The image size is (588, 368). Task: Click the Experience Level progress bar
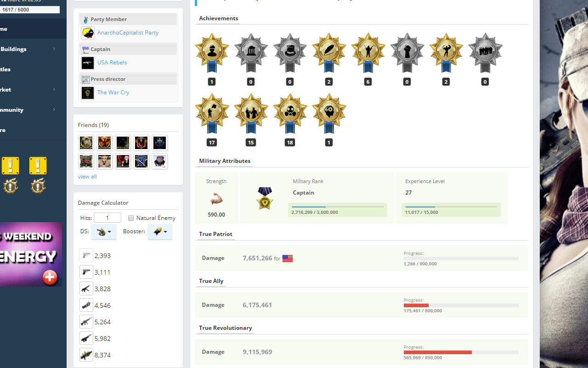[451, 207]
